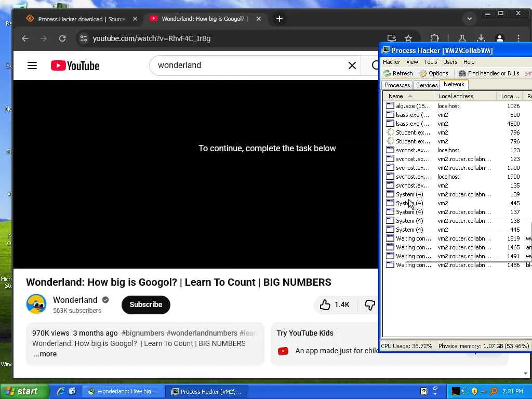This screenshot has height=399, width=532.
Task: Click the Chrome Labs flask icon
Action: pyautogui.click(x=462, y=38)
